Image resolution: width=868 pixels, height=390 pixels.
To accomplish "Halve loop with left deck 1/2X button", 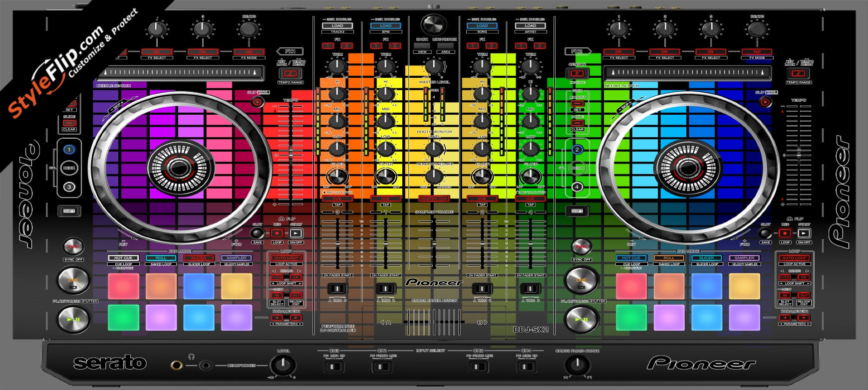I will point(277,277).
